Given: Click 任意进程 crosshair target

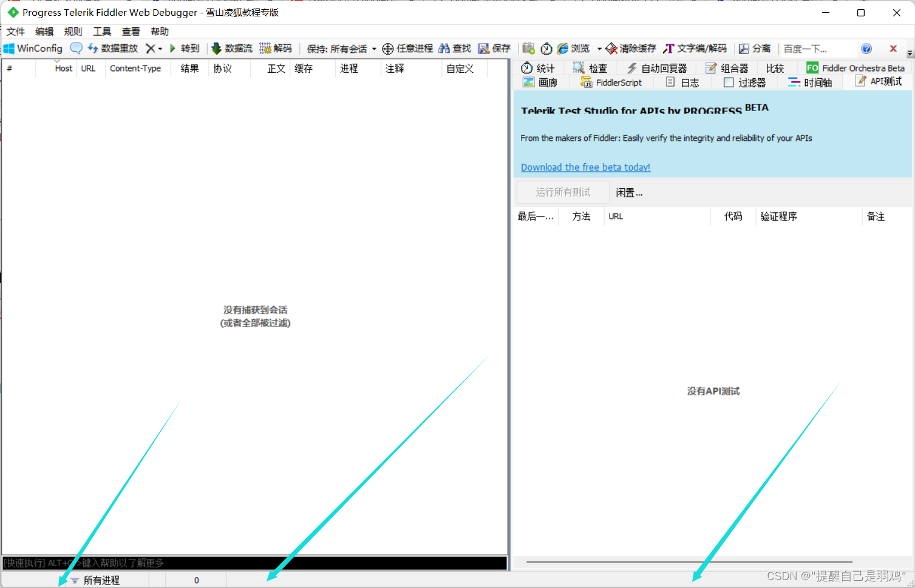Looking at the screenshot, I should click(x=407, y=49).
